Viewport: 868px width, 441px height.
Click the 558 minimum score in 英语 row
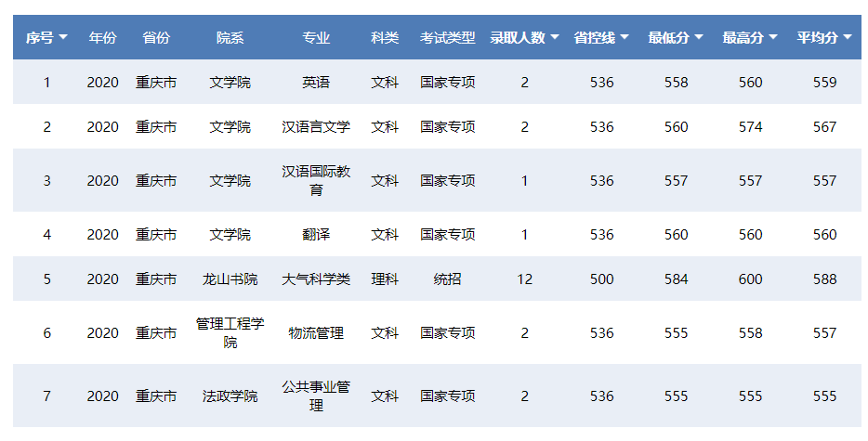tap(676, 83)
